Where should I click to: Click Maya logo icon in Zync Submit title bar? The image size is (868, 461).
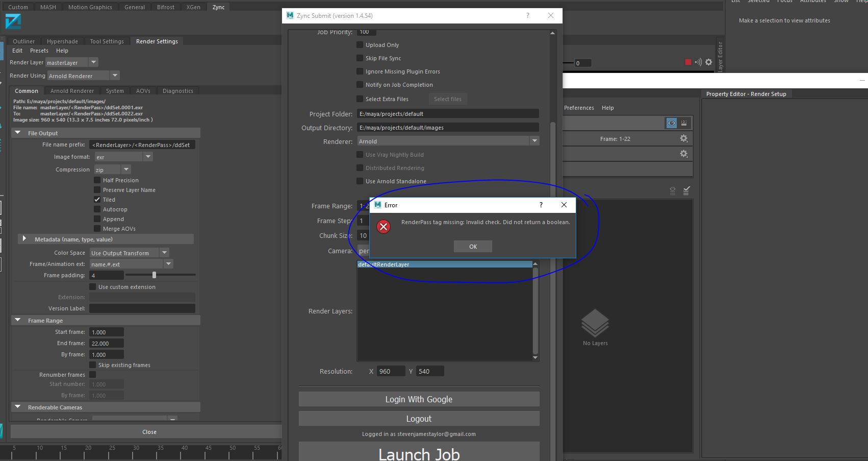tap(290, 16)
